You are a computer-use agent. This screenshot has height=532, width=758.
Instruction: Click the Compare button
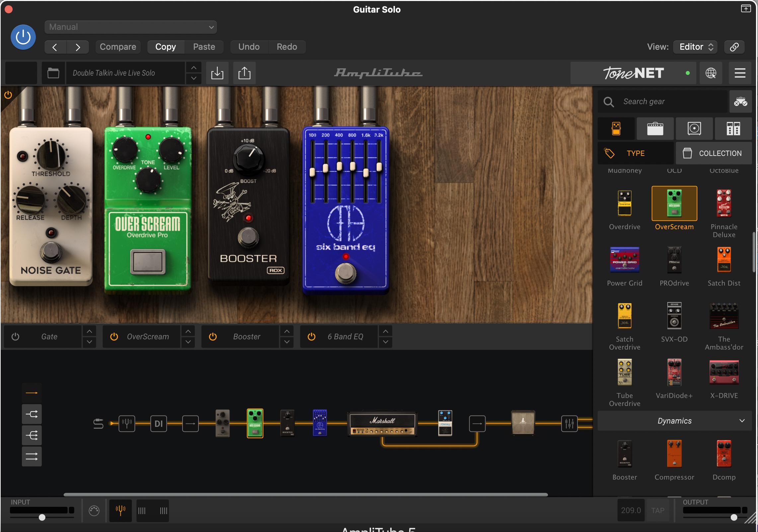click(x=118, y=47)
